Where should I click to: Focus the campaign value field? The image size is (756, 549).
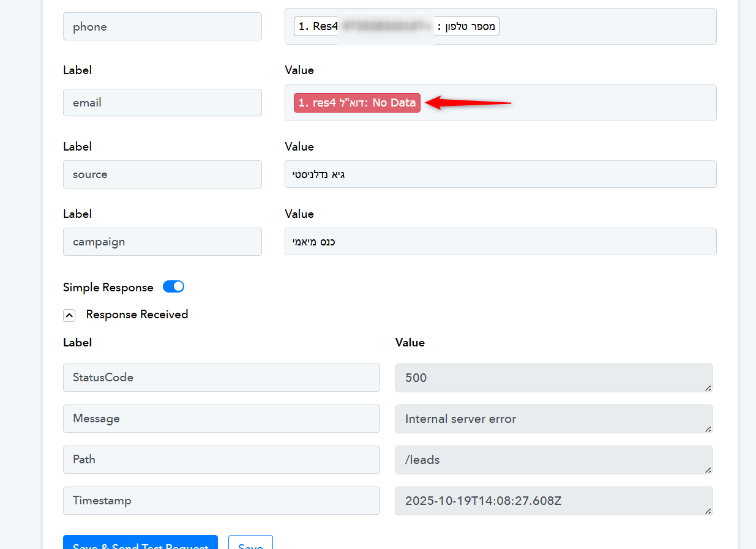click(x=500, y=242)
